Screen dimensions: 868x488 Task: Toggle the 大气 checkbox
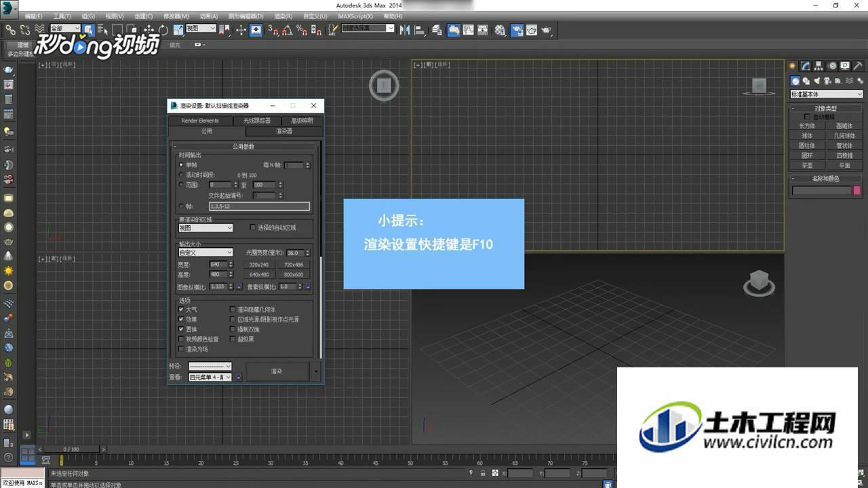[x=181, y=309]
